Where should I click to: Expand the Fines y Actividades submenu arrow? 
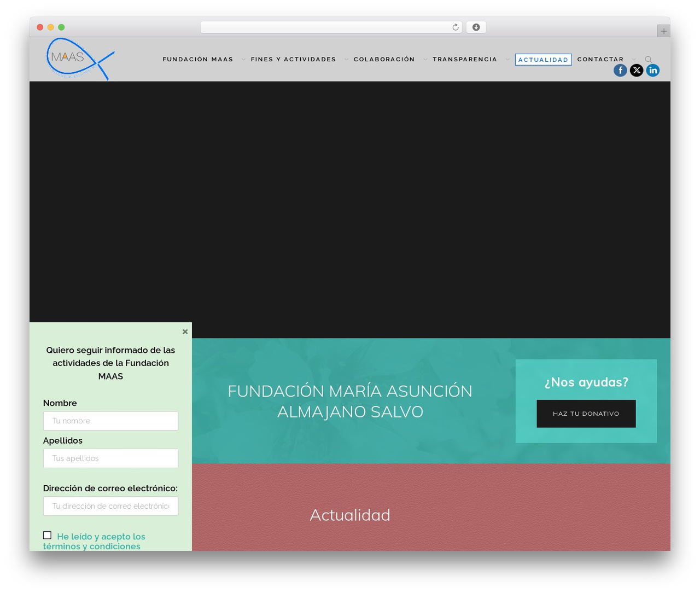pos(346,60)
